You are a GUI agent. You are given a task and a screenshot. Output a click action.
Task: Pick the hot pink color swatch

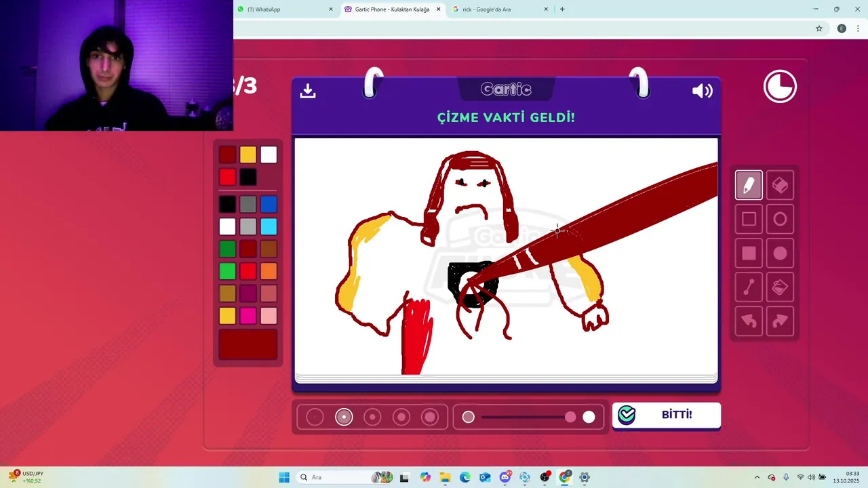pos(248,316)
